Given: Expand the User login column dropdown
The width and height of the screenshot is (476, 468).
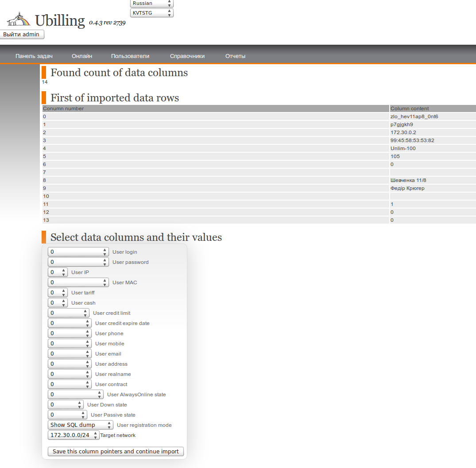Looking at the screenshot, I should click(78, 252).
